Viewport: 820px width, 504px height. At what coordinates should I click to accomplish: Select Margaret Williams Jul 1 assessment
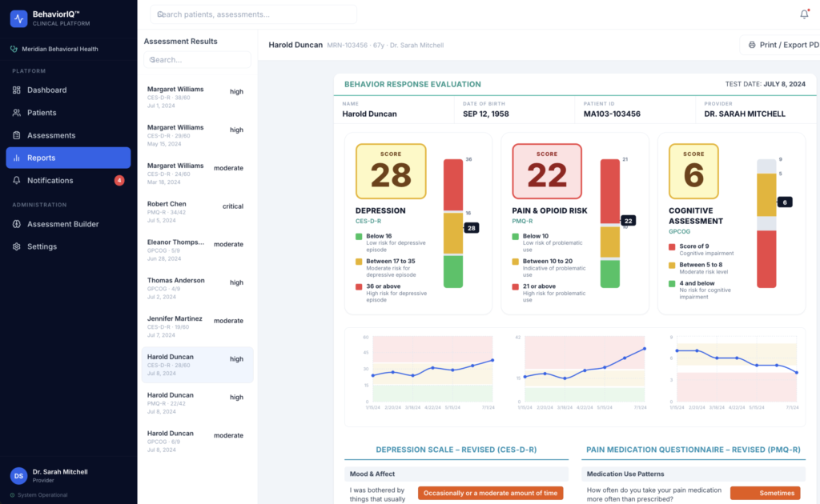pyautogui.click(x=197, y=97)
